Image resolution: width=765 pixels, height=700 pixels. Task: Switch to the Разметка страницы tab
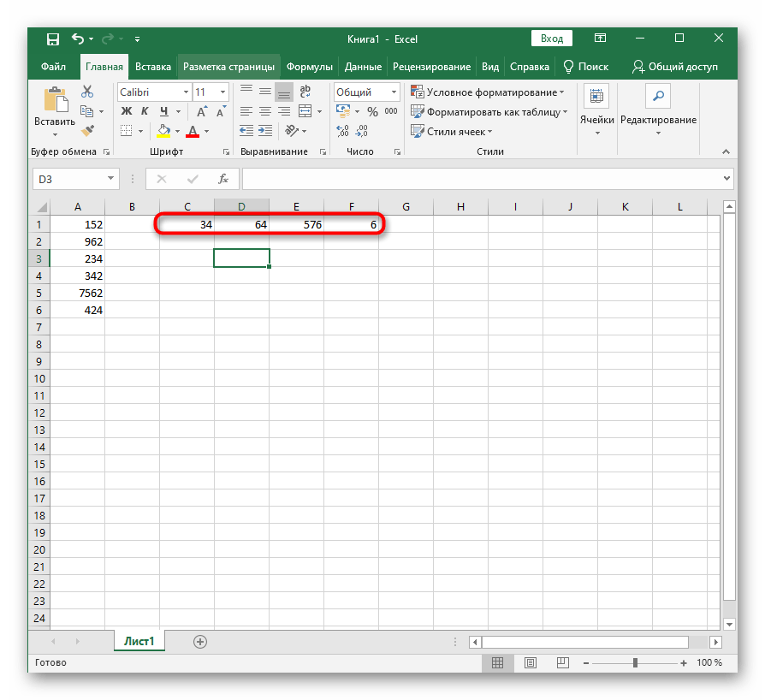(228, 67)
